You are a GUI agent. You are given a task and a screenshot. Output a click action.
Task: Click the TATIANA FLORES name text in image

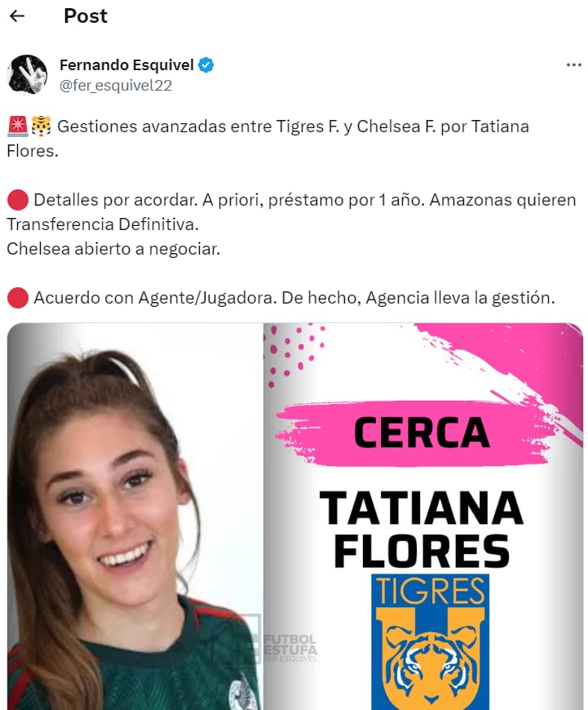pos(422,529)
